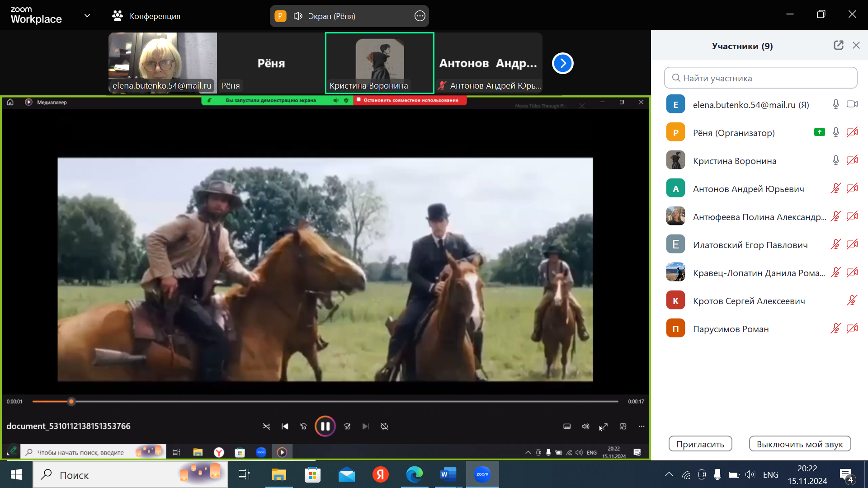Skip forward 30 seconds in media player
The width and height of the screenshot is (868, 488).
pos(347,426)
